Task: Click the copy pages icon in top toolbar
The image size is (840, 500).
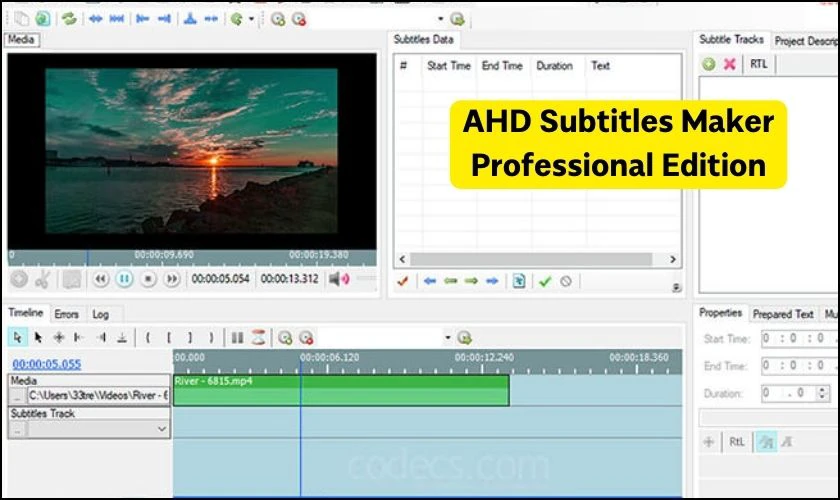Action: click(x=21, y=19)
